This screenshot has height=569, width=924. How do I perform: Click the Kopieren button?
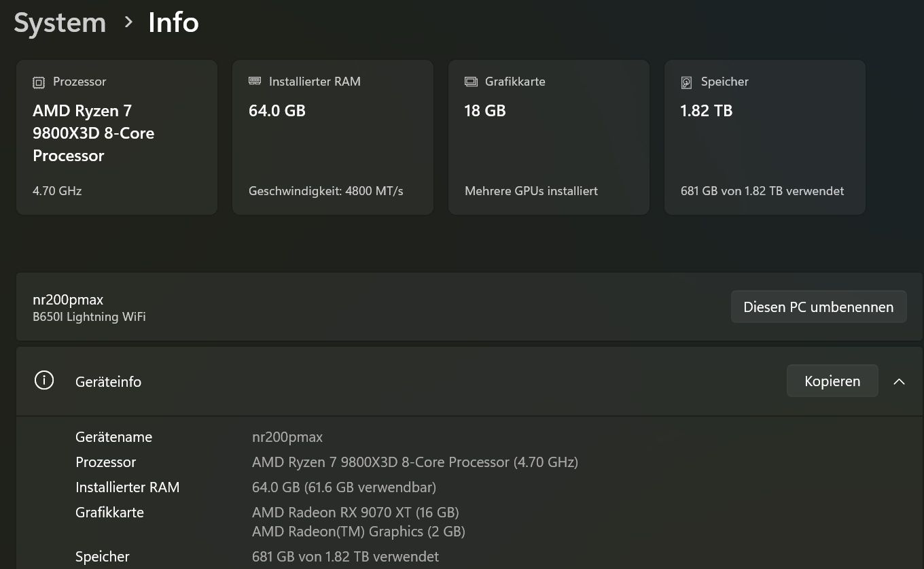click(x=832, y=381)
